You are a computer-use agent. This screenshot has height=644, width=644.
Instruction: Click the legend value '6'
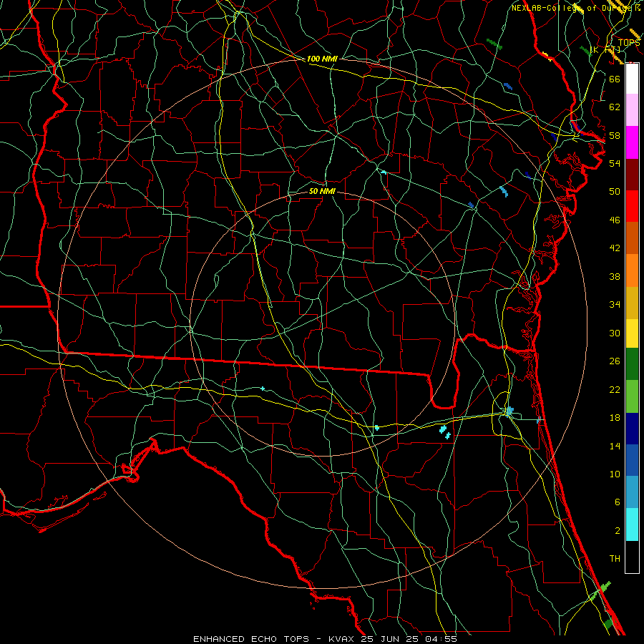point(617,502)
